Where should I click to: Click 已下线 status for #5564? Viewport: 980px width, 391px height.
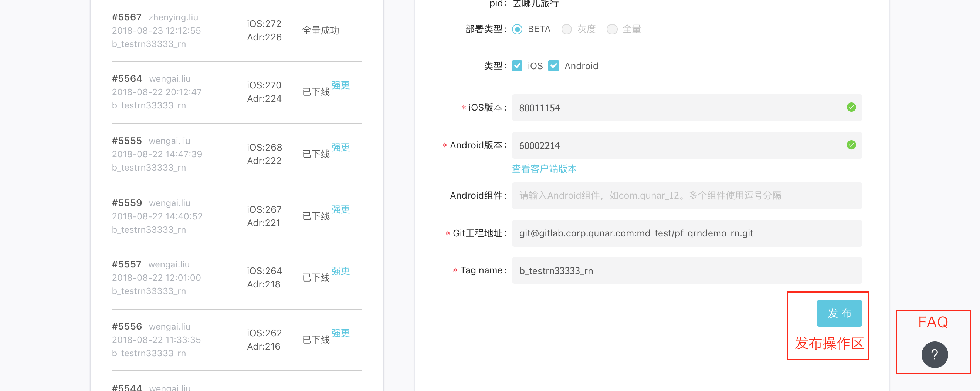point(316,92)
